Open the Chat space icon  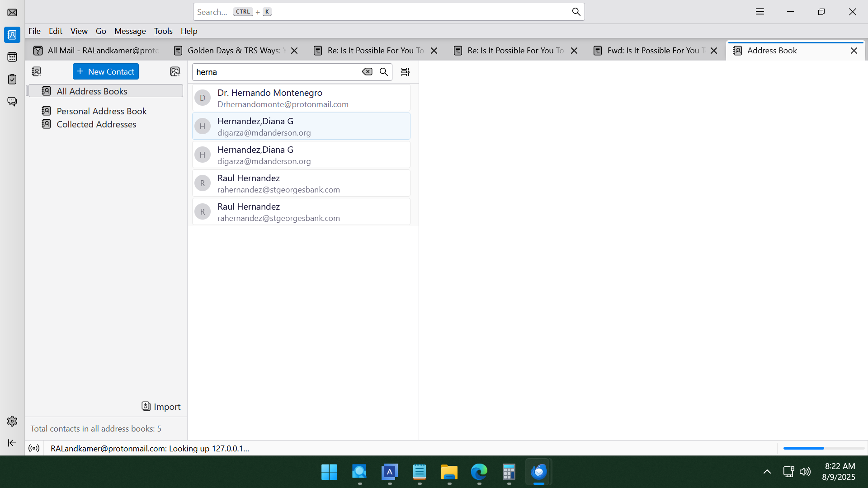click(12, 101)
